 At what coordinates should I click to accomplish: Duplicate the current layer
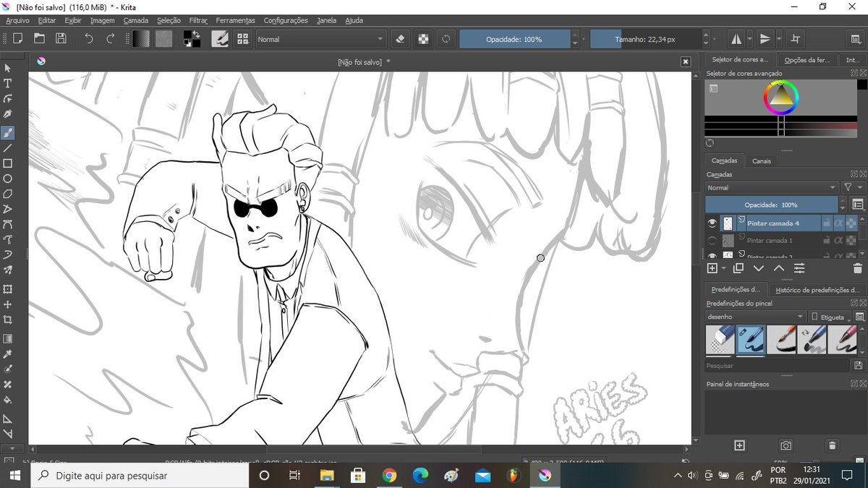[x=738, y=268]
